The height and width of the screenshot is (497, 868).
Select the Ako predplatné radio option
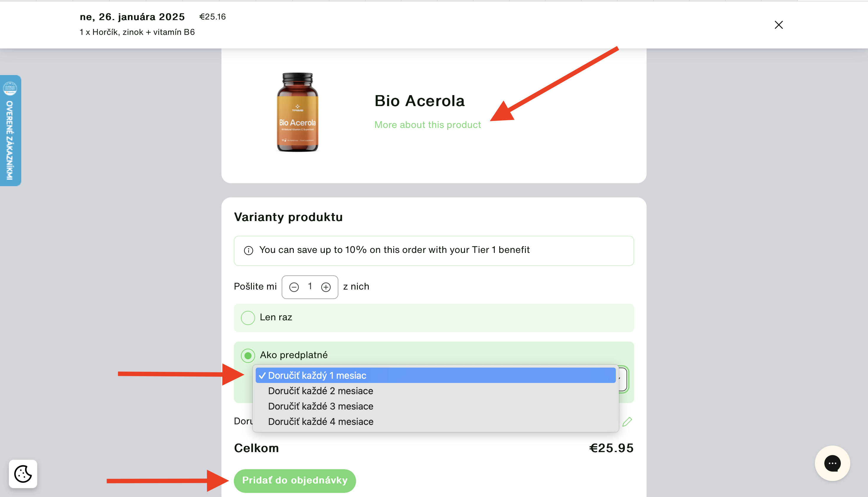click(248, 356)
